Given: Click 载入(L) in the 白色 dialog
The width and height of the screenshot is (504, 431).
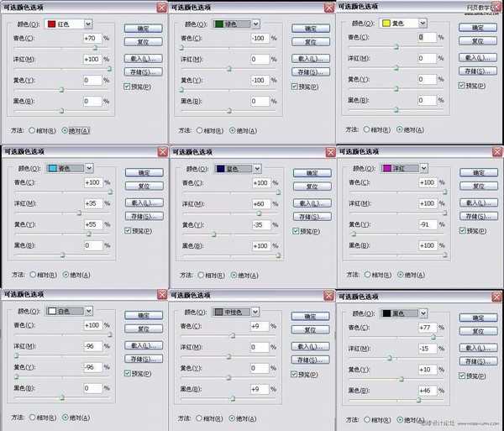Looking at the screenshot, I should coord(144,345).
